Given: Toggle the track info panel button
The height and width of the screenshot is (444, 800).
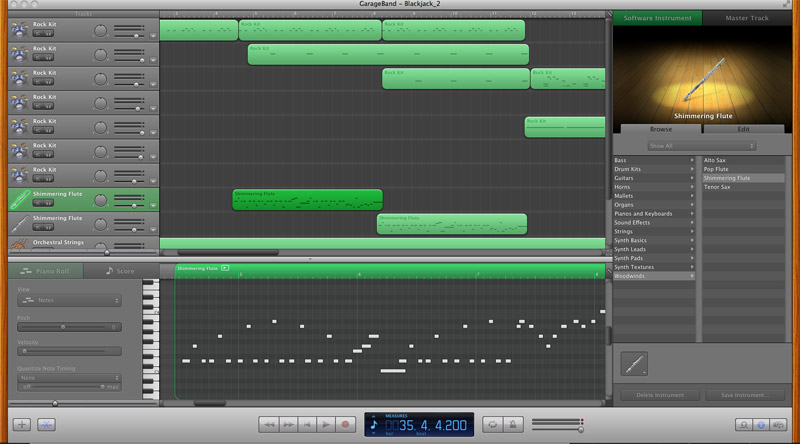Looking at the screenshot, I should tap(761, 425).
